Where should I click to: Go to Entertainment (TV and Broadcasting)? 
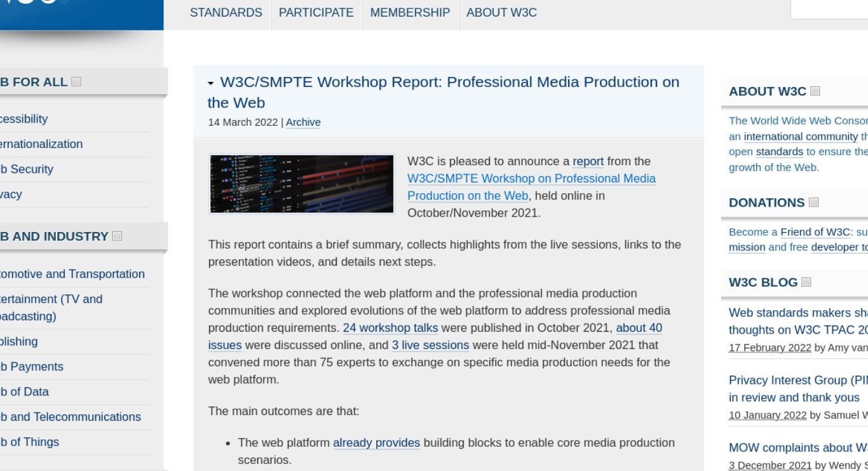pos(51,308)
